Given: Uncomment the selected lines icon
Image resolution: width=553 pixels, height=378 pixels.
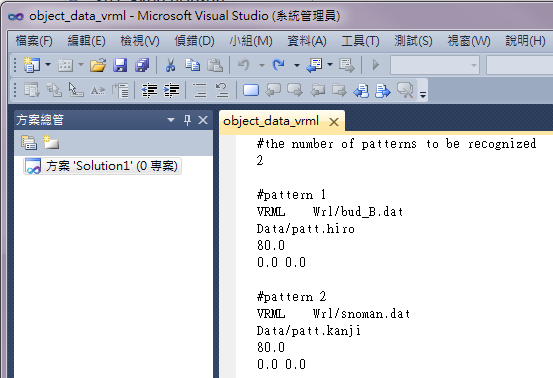Looking at the screenshot, I should (222, 90).
